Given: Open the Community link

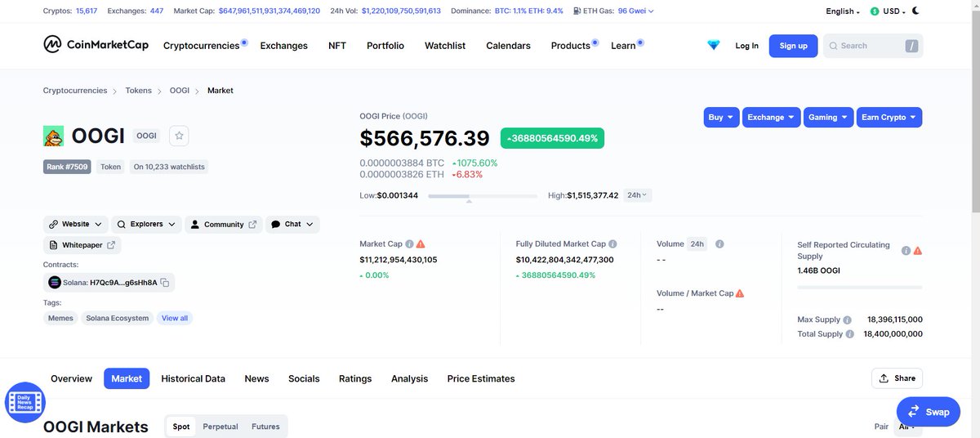Looking at the screenshot, I should [x=222, y=224].
